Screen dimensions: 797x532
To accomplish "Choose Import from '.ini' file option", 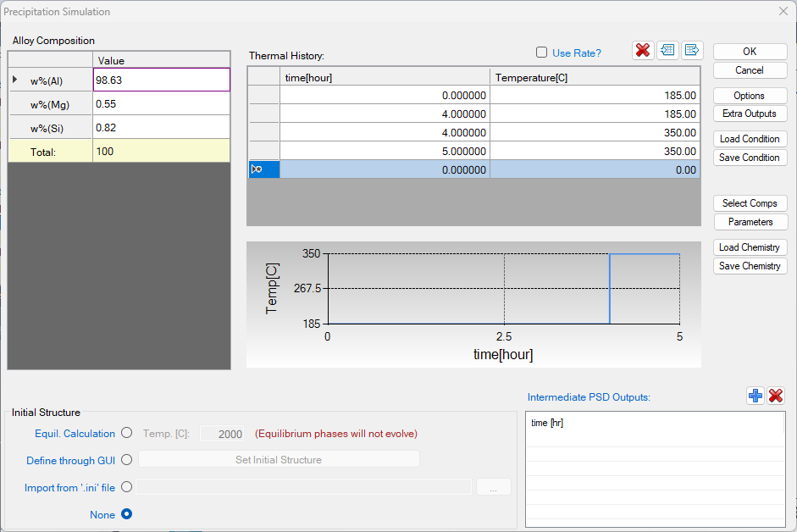I will (127, 487).
